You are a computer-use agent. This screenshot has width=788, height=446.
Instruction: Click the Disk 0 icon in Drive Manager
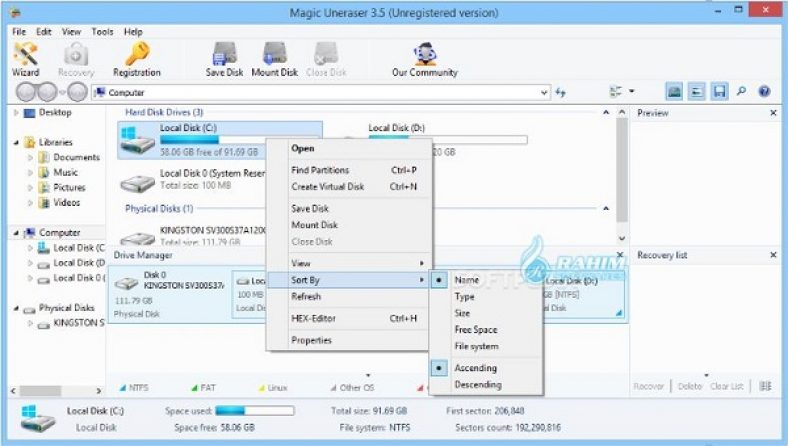pos(126,284)
